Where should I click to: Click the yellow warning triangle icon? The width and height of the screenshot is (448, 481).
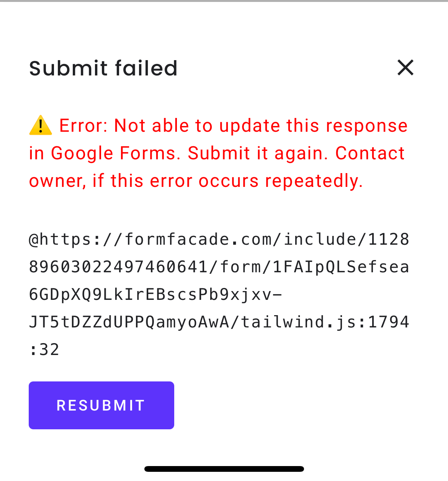point(41,126)
